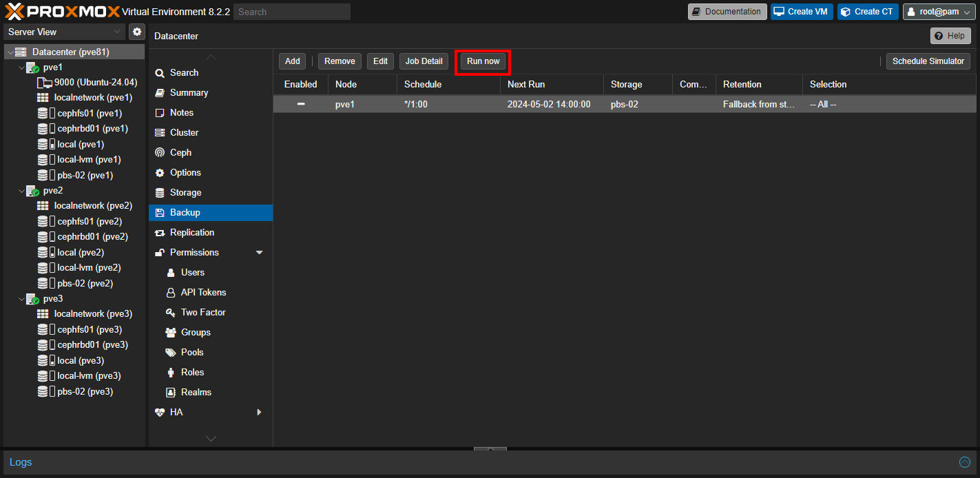The image size is (980, 478).
Task: Click the Datacenter (pve81) server icon in the tree
Action: (x=21, y=52)
